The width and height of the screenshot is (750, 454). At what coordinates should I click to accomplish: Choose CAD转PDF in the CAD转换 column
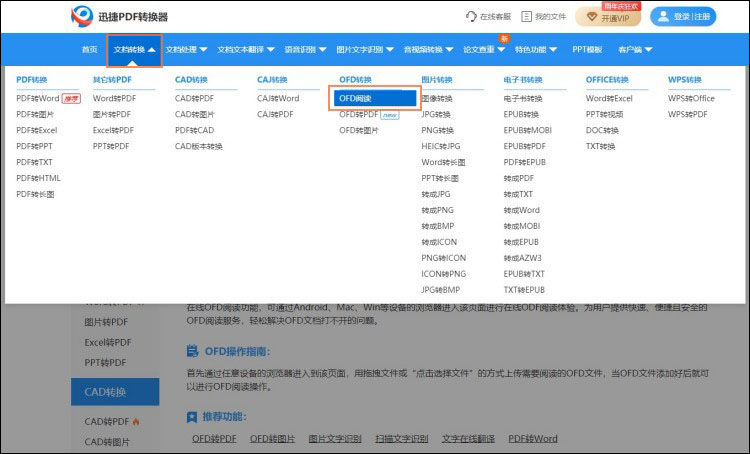click(194, 99)
